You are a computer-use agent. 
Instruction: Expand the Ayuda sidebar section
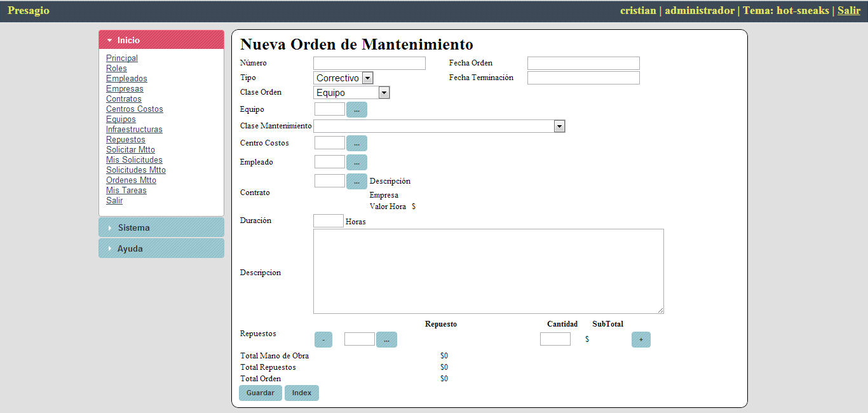(161, 248)
